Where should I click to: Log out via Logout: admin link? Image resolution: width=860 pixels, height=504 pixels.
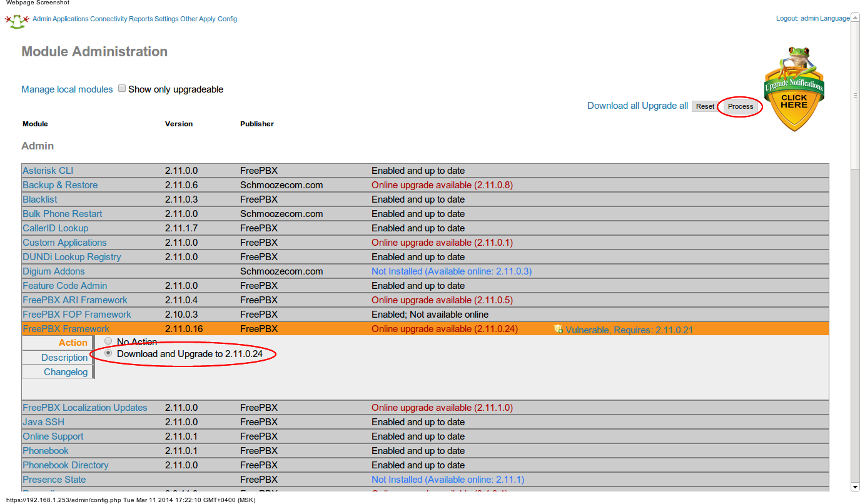pyautogui.click(x=797, y=19)
